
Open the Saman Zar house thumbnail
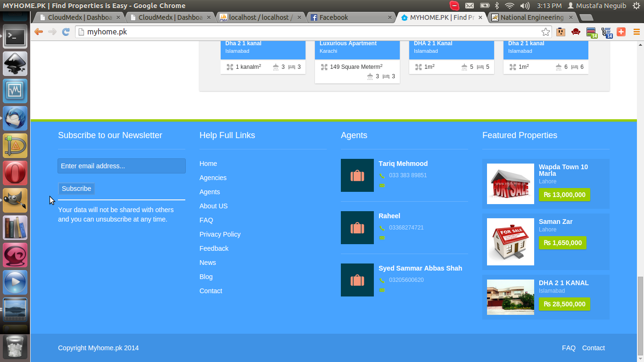point(511,242)
